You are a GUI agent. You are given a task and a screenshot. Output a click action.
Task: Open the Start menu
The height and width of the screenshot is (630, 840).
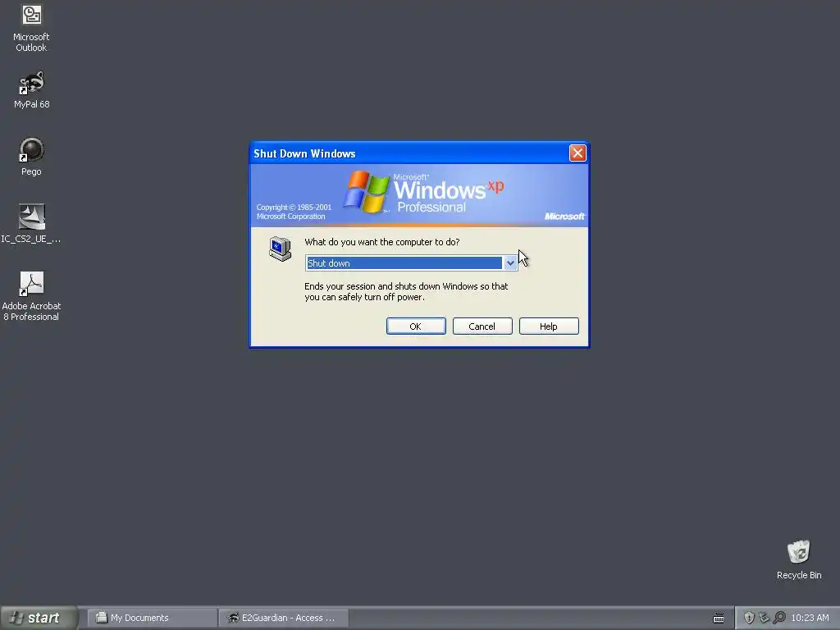pyautogui.click(x=38, y=618)
